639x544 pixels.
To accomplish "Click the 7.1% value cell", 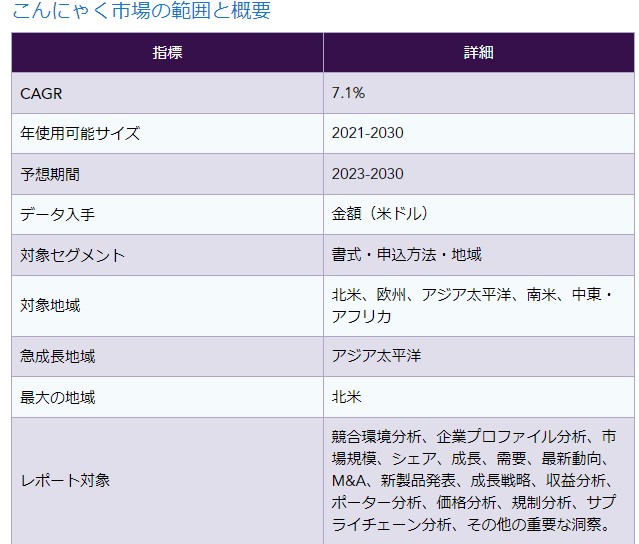I will pos(348,93).
